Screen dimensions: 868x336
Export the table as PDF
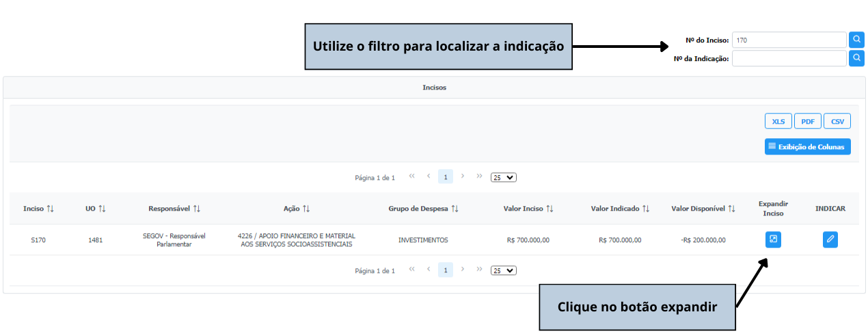[x=807, y=121]
